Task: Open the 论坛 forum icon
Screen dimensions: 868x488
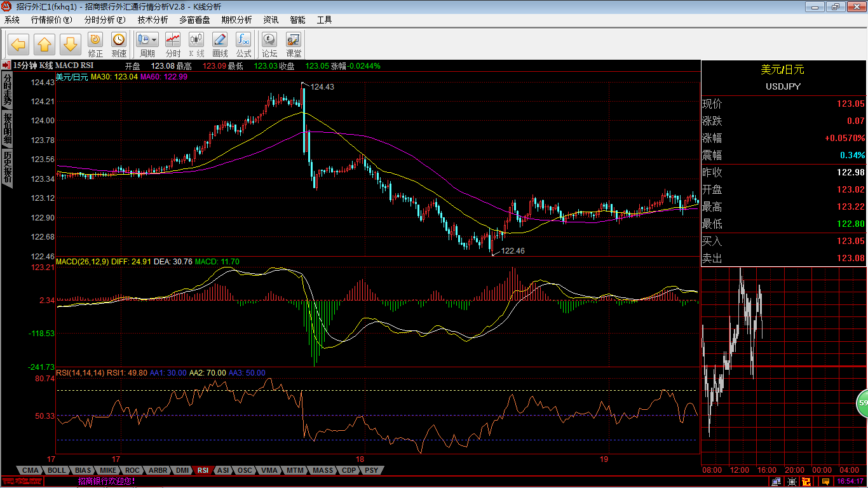Action: point(270,44)
